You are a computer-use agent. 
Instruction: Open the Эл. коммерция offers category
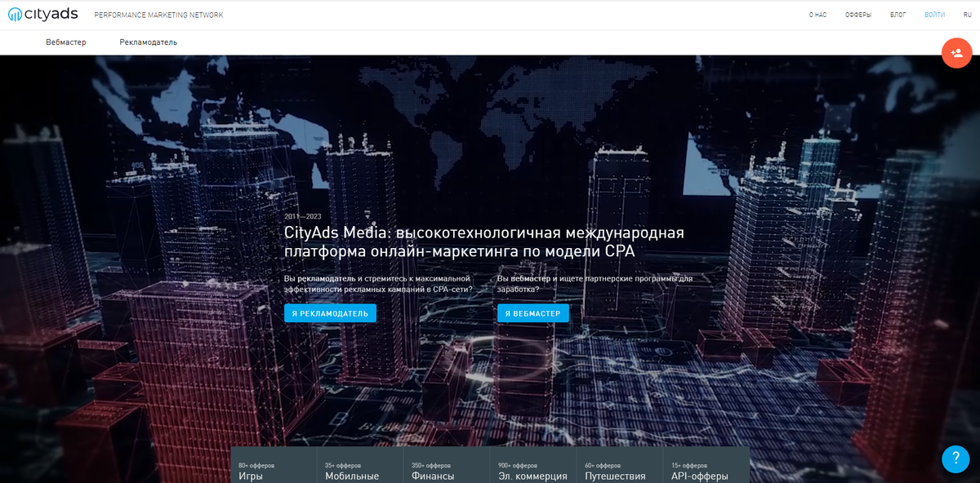point(533,474)
